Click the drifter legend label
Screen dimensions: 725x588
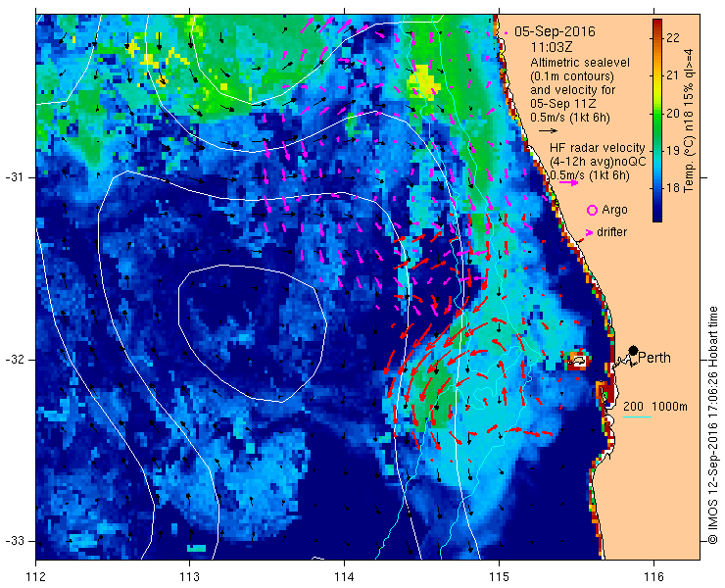click(611, 232)
